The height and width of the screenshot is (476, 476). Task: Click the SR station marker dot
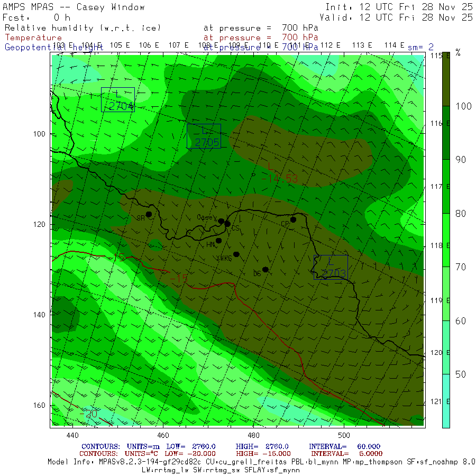(149, 214)
